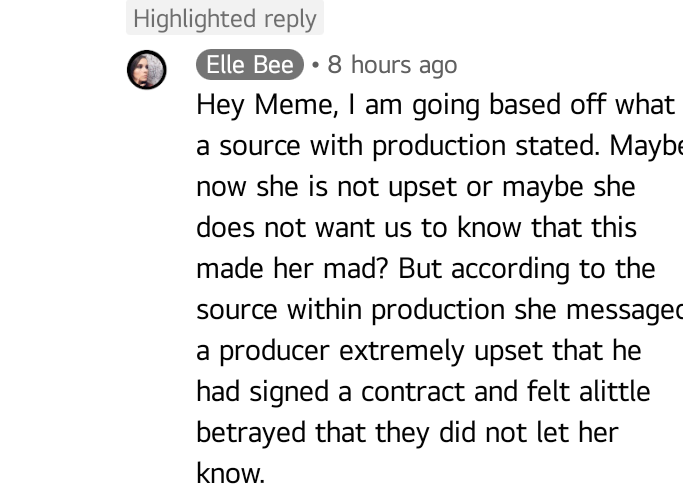683x499 pixels.
Task: Click the 'betrayed that they did not' line
Action: coord(407,433)
